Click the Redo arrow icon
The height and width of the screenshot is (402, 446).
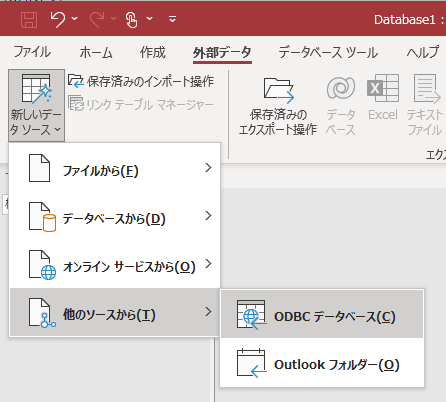(97, 19)
